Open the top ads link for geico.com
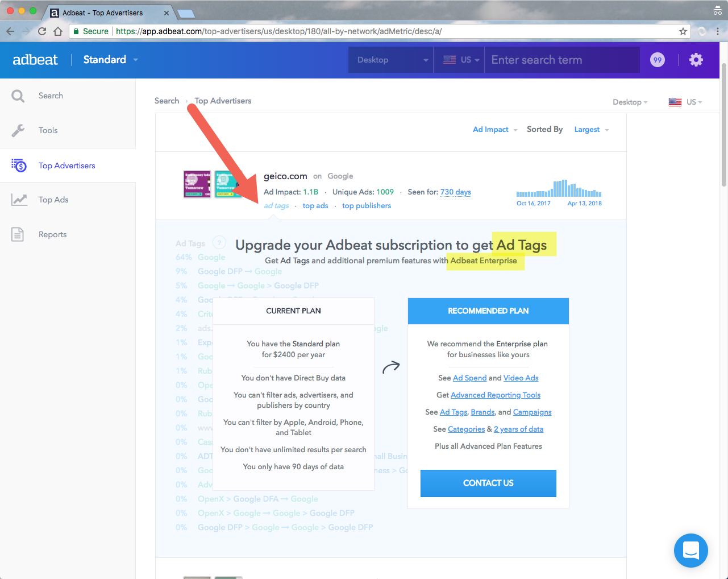Image resolution: width=728 pixels, height=579 pixels. pyautogui.click(x=315, y=206)
